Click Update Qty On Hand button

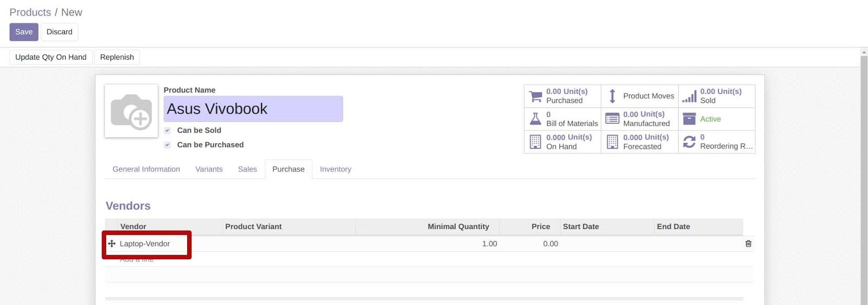pyautogui.click(x=51, y=57)
